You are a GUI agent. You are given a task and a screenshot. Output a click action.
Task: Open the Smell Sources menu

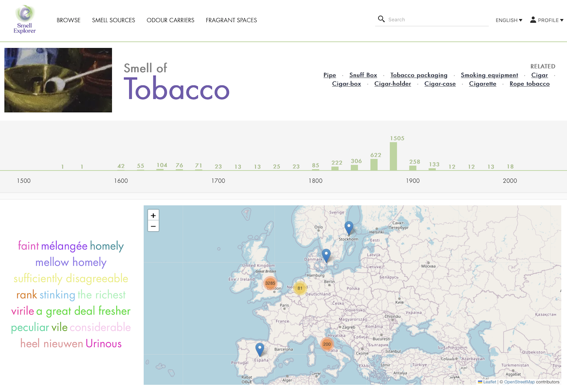coord(113,20)
